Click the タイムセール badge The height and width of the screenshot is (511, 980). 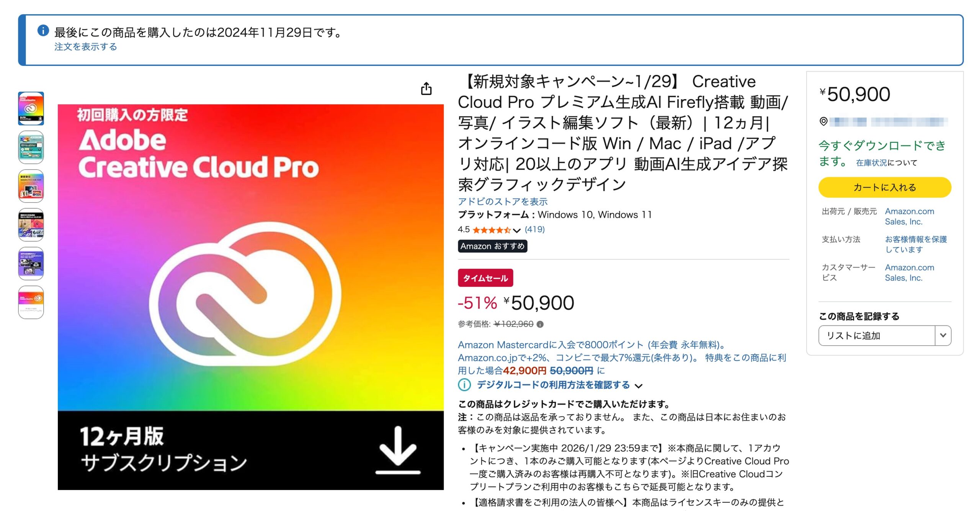click(x=485, y=278)
